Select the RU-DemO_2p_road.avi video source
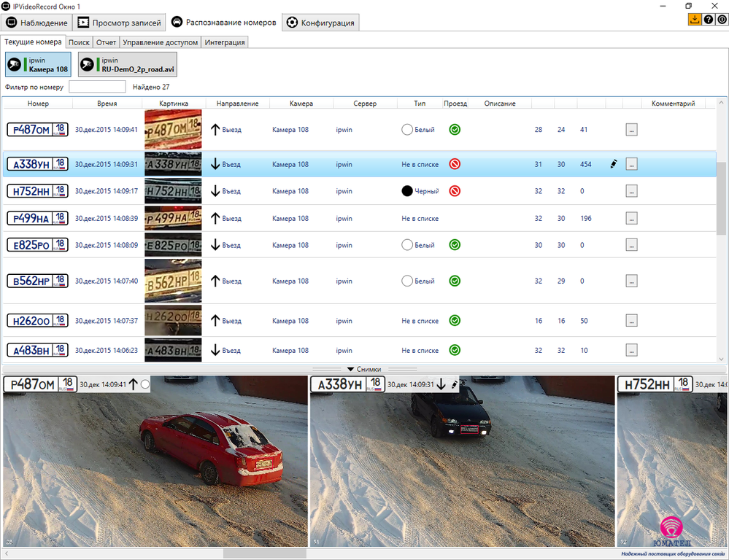 128,65
